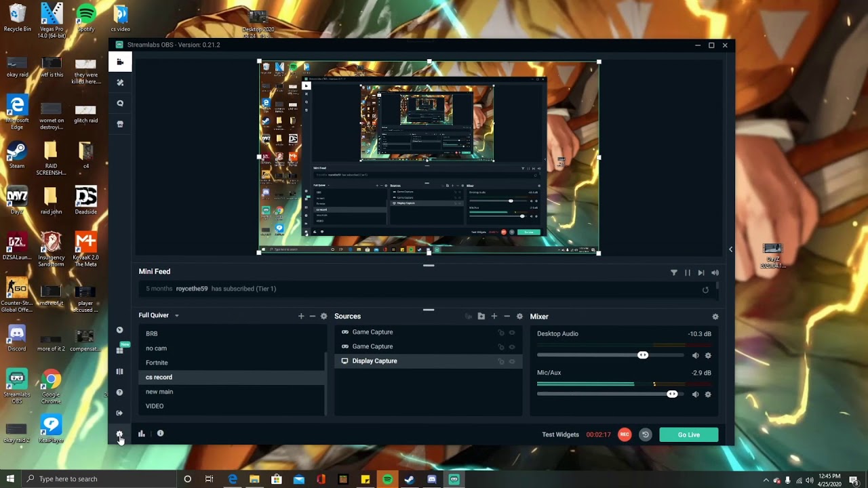Remove selected scene with minus icon

[x=312, y=316]
